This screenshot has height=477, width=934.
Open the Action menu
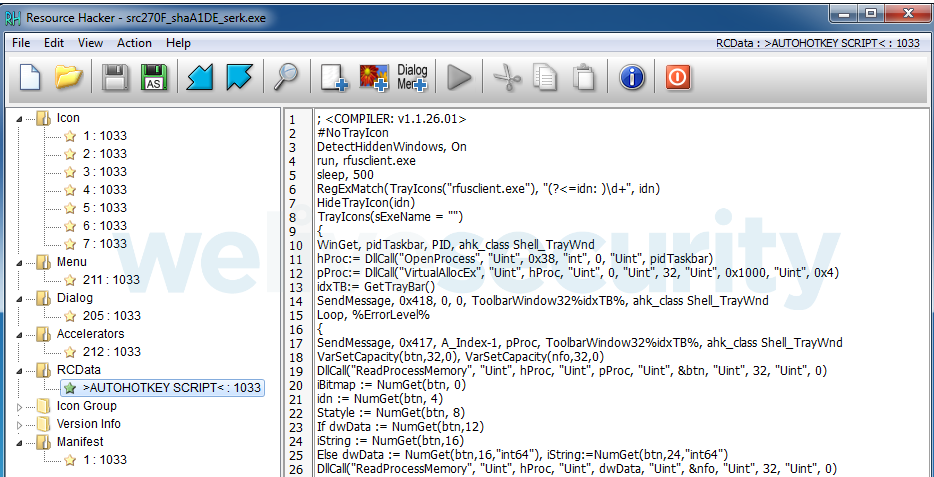134,43
